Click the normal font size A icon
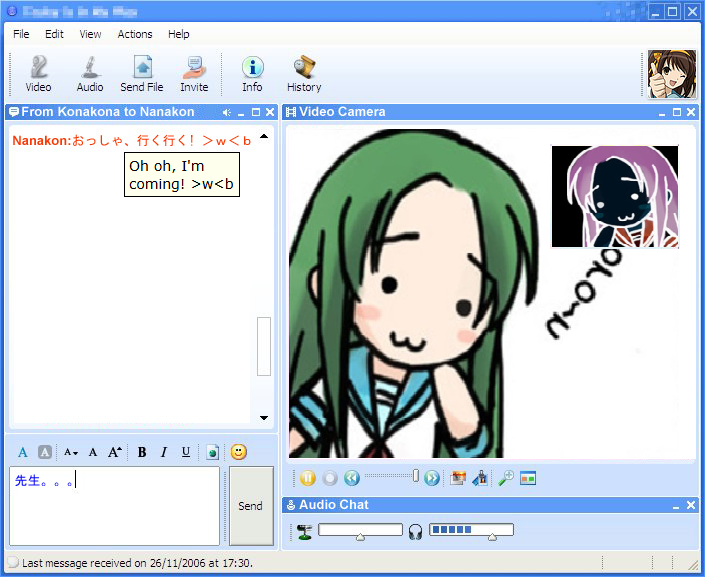This screenshot has width=705, height=577. point(93,452)
